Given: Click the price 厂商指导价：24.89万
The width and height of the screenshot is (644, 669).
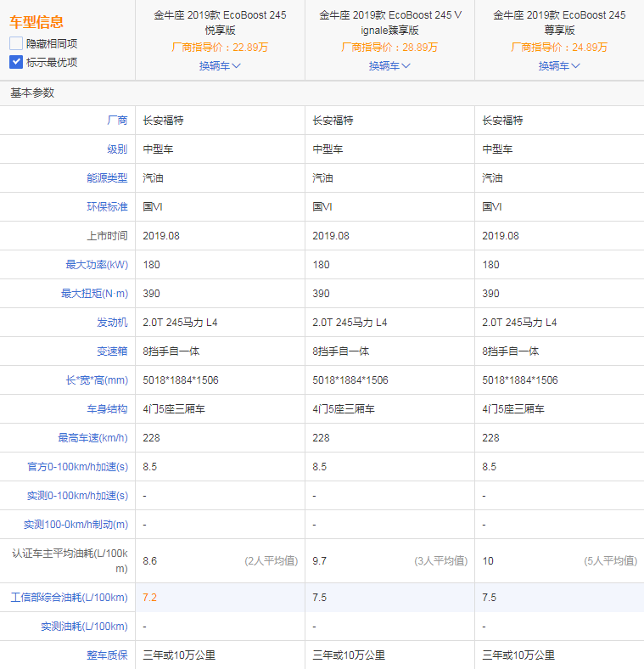Looking at the screenshot, I should (559, 48).
